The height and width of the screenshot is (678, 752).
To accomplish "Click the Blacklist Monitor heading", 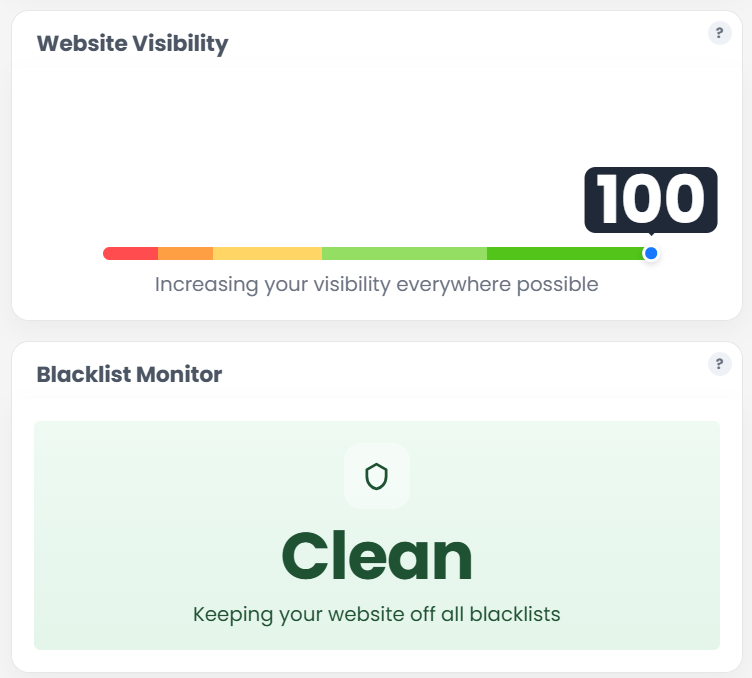I will point(129,375).
